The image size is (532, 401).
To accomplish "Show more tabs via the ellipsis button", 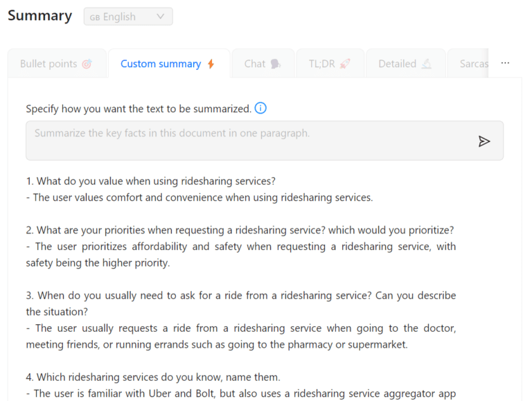I will click(x=505, y=63).
